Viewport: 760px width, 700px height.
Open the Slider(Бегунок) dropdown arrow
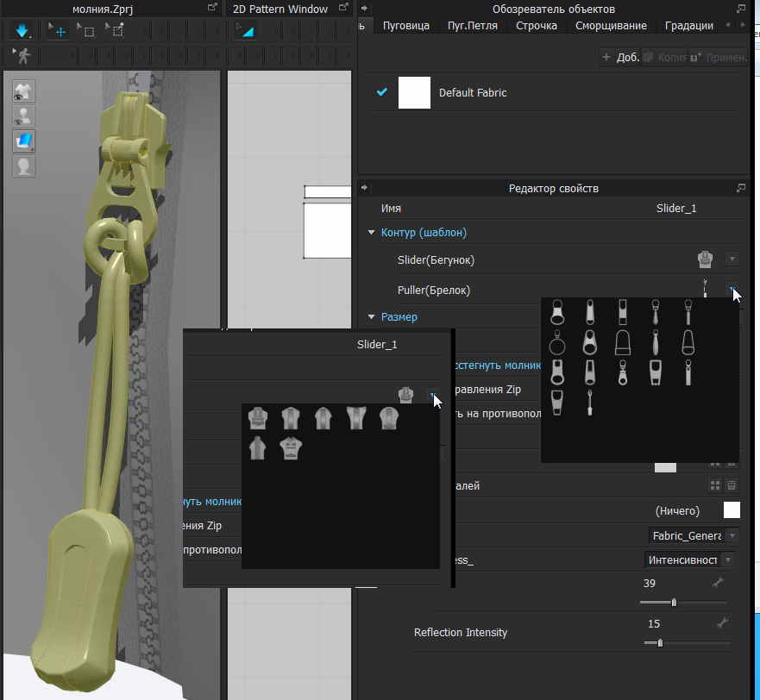(x=732, y=259)
